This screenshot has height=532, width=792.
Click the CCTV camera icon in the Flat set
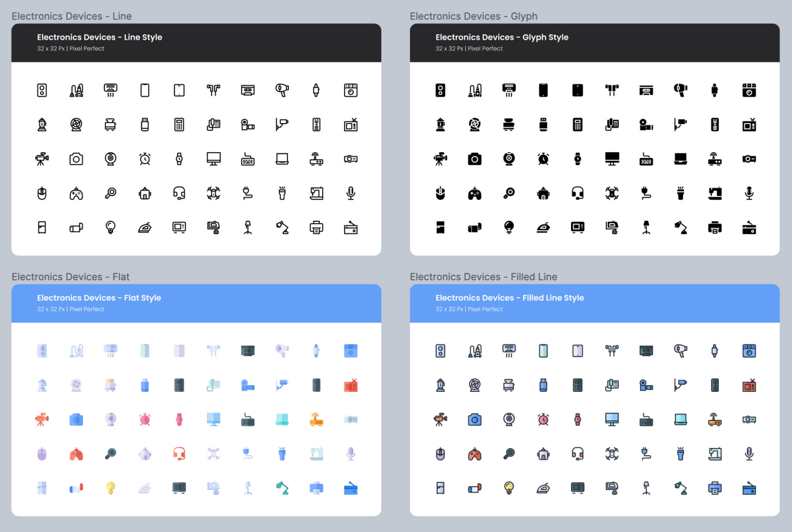(282, 385)
